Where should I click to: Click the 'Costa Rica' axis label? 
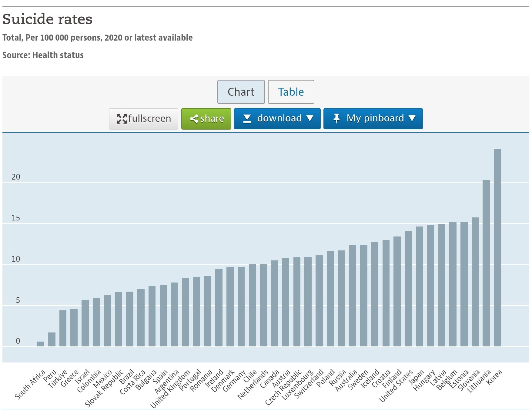coord(132,382)
